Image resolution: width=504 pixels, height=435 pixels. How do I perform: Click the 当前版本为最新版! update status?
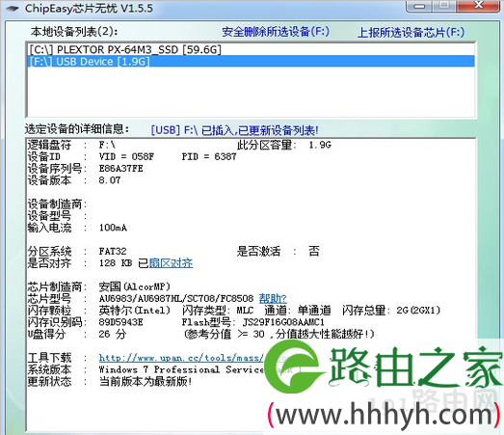pos(146,382)
